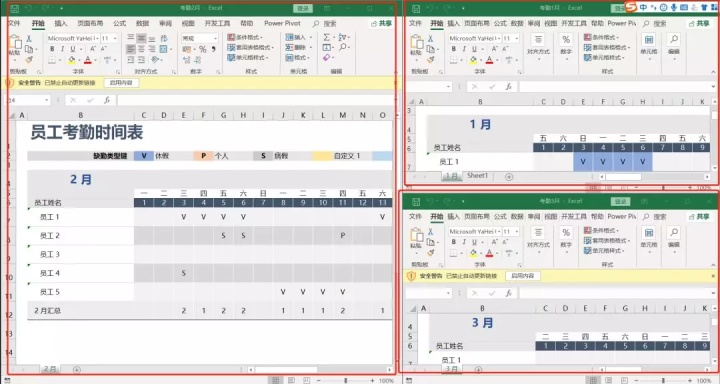Click 共享 button in 考勤1月 window
Image resolution: width=720 pixels, height=384 pixels.
point(698,23)
